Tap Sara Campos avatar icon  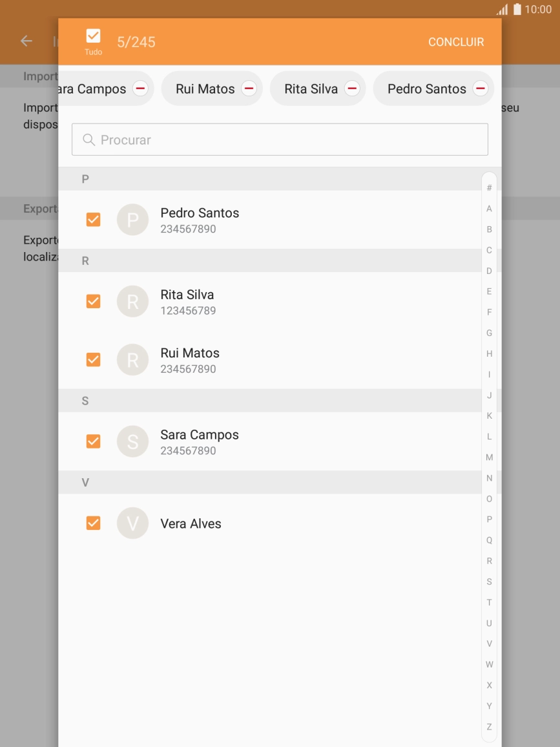click(132, 441)
